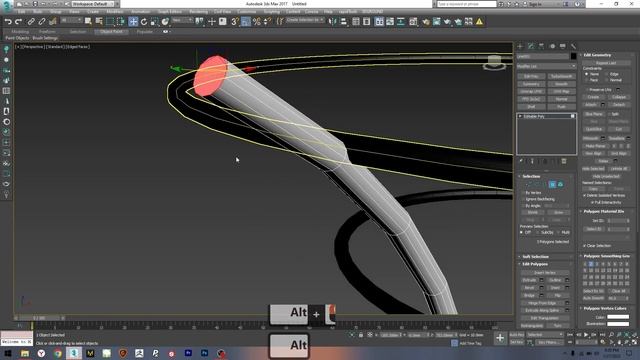Open the Display command panel tab
This screenshot has width=640, height=360.
[563, 46]
